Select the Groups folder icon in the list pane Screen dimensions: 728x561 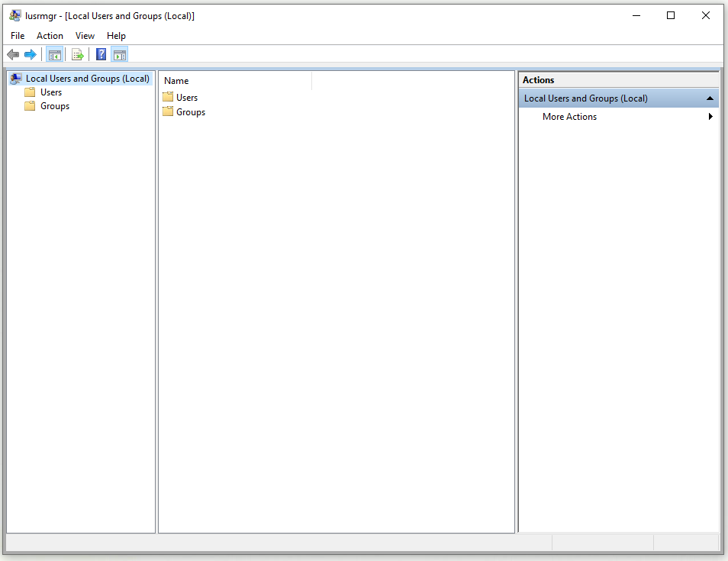168,111
